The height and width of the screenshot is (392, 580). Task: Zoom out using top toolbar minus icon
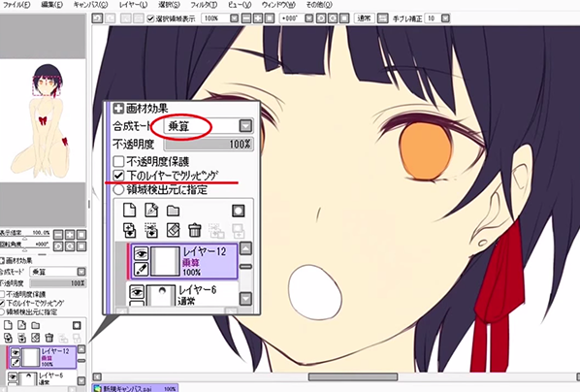coord(246,18)
